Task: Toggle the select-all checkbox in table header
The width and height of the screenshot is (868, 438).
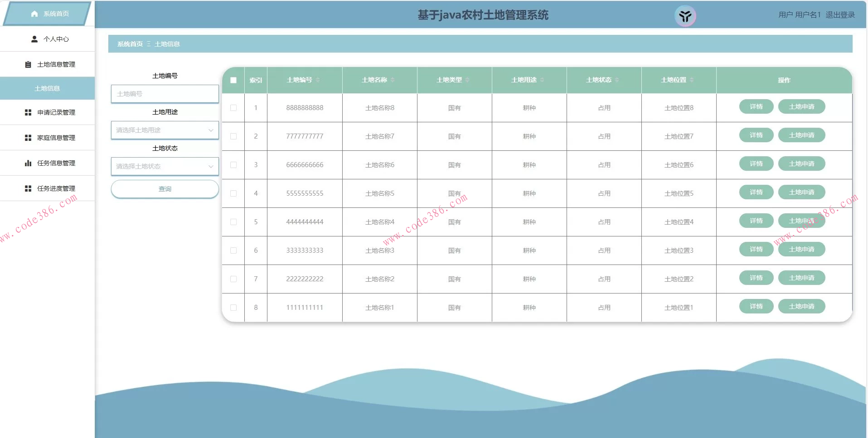Action: tap(233, 80)
